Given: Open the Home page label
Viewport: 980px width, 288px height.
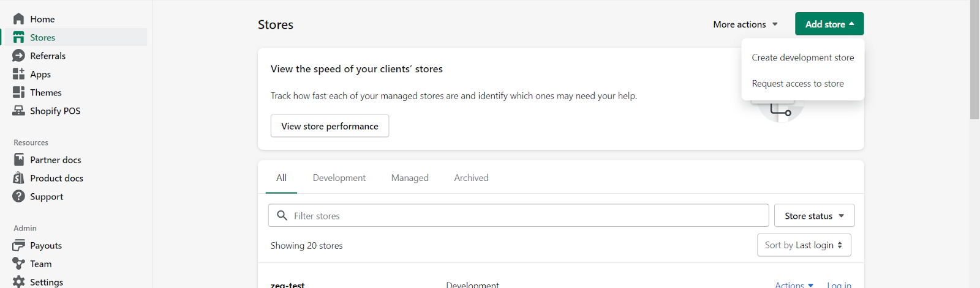Looking at the screenshot, I should 42,19.
